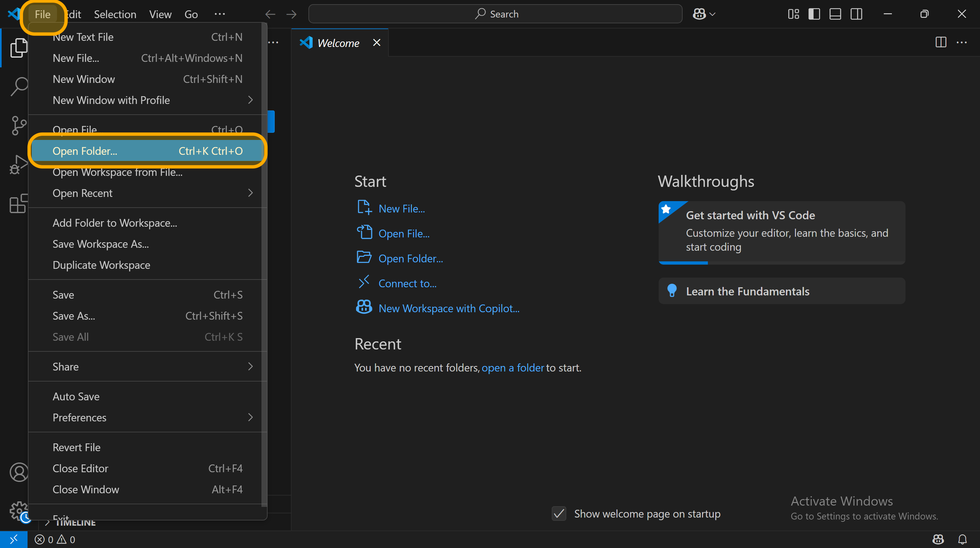Split the editor to the right
This screenshot has height=548, width=980.
[941, 42]
